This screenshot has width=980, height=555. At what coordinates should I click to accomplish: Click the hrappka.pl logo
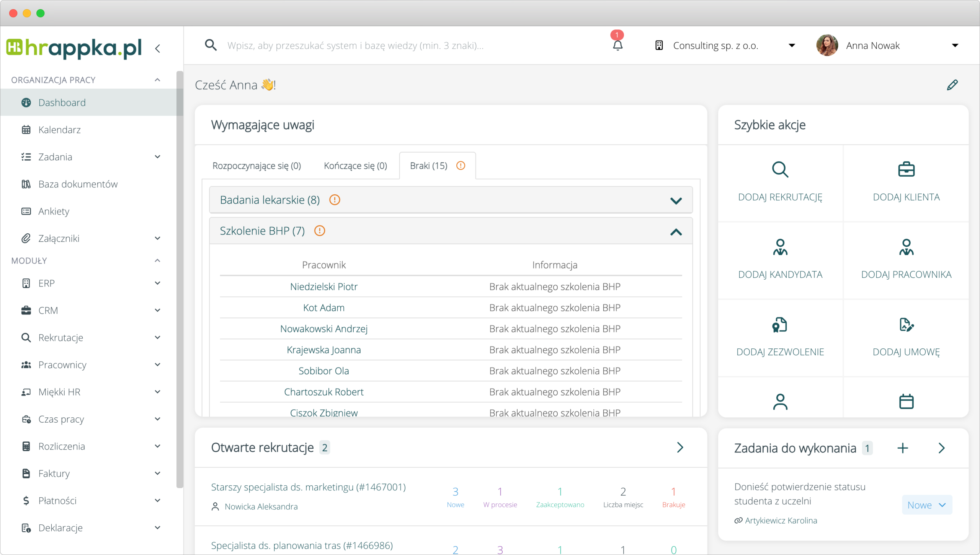pos(74,48)
